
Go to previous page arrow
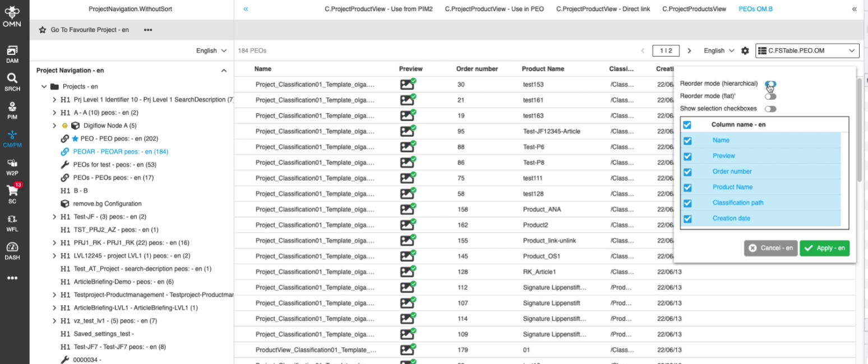[643, 50]
